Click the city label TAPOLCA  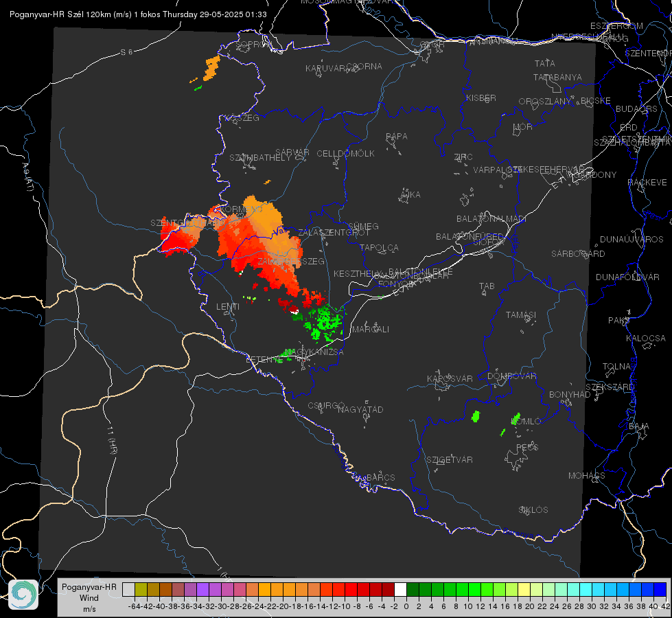pos(379,248)
